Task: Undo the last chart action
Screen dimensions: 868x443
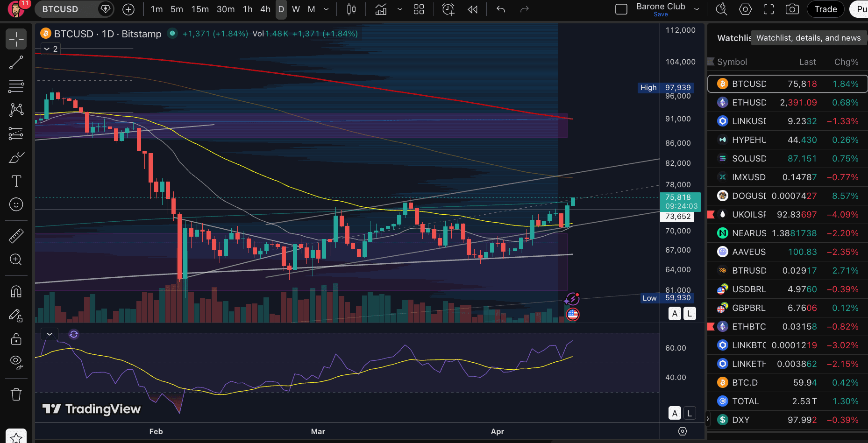Action: [x=501, y=9]
